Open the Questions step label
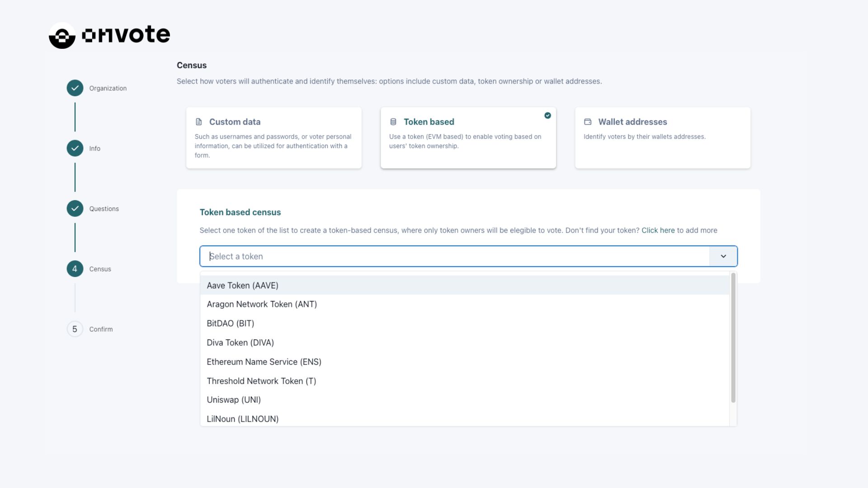The image size is (868, 488). tap(104, 209)
